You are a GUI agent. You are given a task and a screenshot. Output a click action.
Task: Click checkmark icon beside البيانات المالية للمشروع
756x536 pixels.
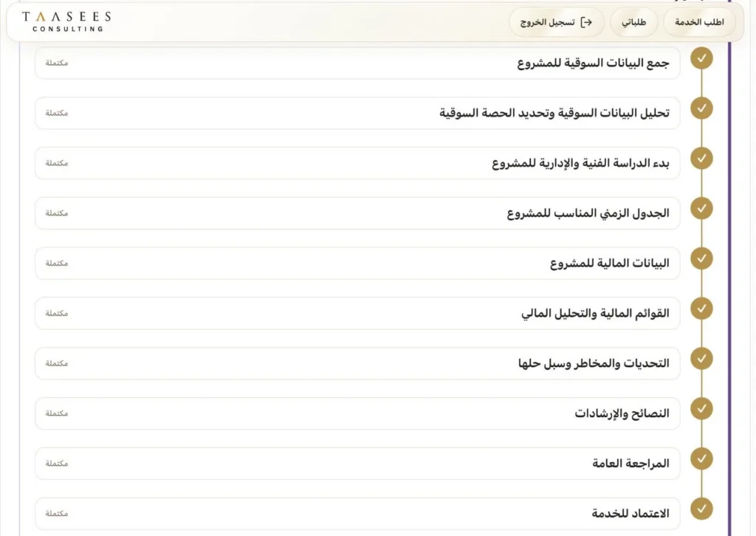pyautogui.click(x=701, y=259)
